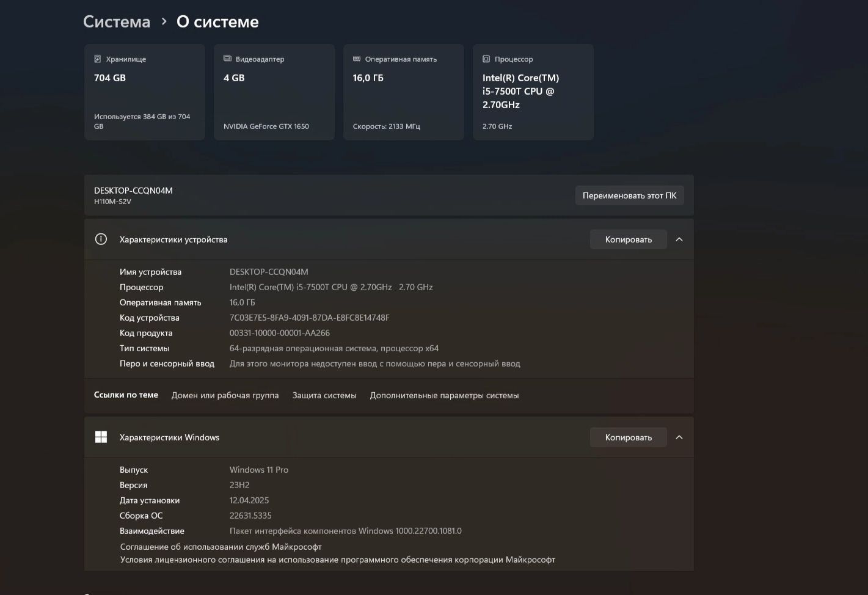
Task: Open the Домен или рабочая группа link
Action: coord(225,395)
